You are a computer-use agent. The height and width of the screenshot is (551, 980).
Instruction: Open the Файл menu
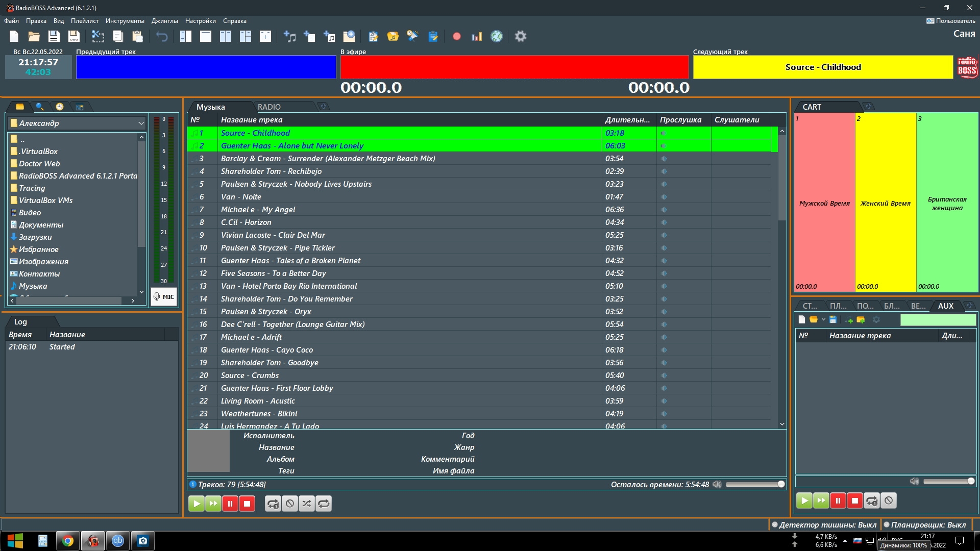click(x=13, y=20)
